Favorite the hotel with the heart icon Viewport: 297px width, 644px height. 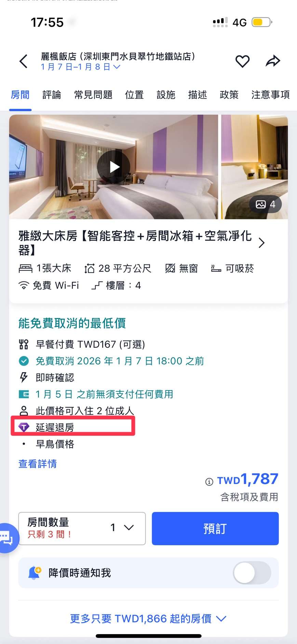click(242, 61)
